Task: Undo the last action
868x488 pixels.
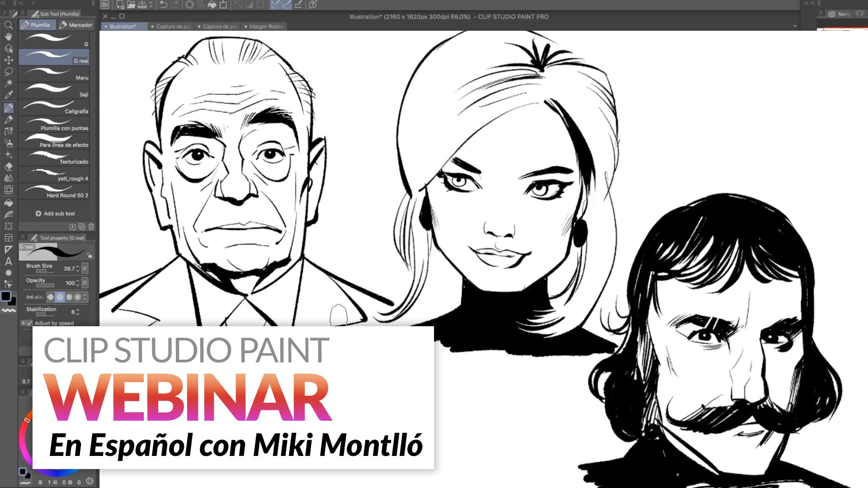Action: point(163,5)
